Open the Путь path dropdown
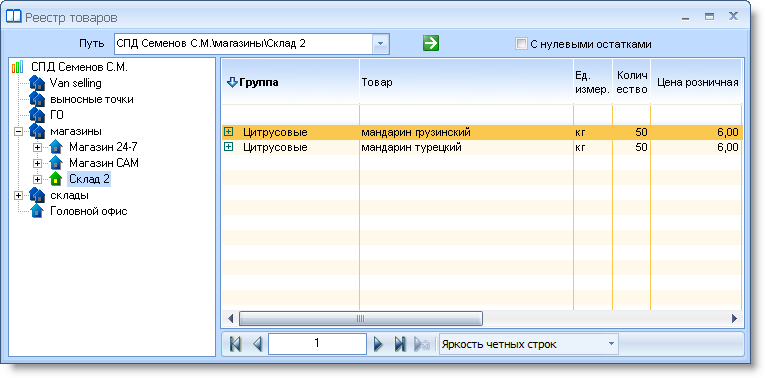The image size is (765, 378). pyautogui.click(x=381, y=44)
